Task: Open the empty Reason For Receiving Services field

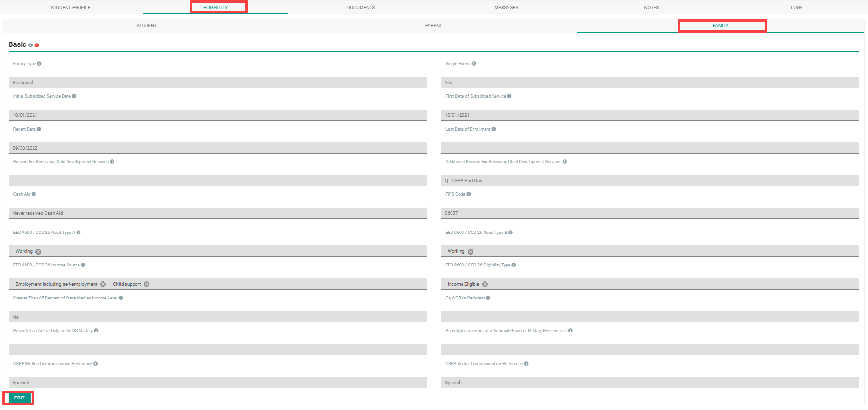Action: click(217, 180)
